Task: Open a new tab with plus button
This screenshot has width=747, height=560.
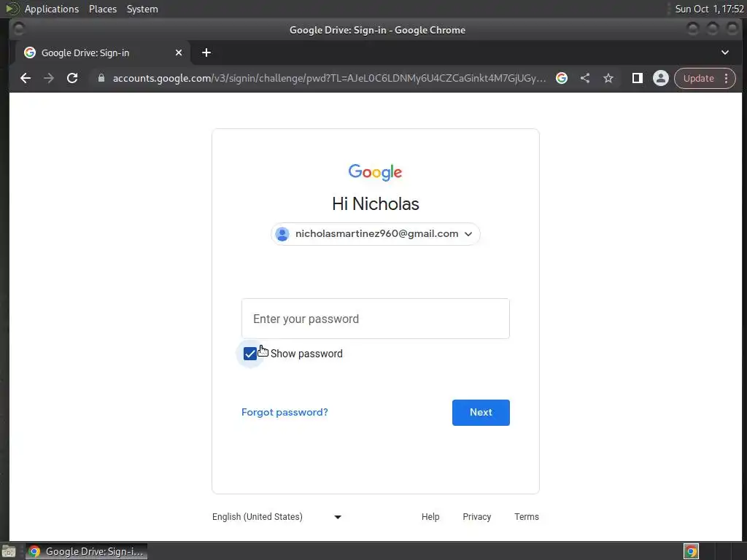Action: [x=206, y=52]
